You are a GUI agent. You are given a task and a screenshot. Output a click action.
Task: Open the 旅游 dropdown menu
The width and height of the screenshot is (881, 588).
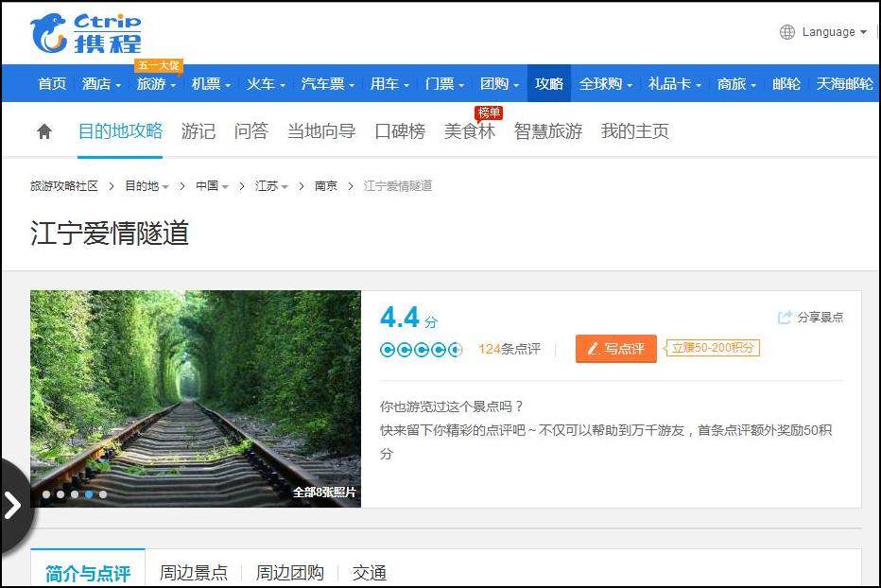click(156, 84)
